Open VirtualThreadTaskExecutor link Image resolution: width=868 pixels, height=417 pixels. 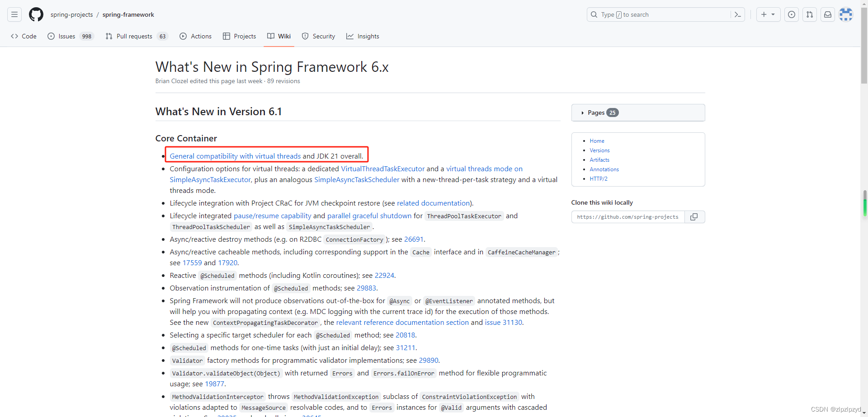(x=383, y=169)
